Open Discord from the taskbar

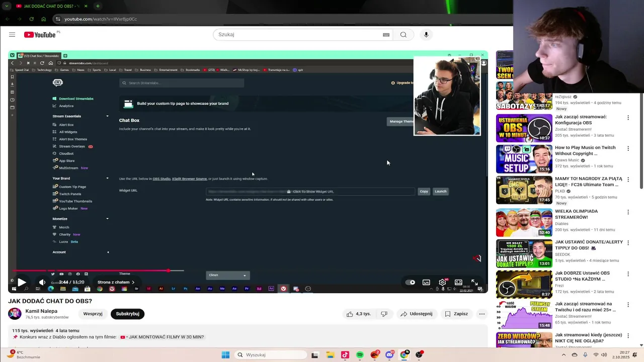(x=389, y=355)
